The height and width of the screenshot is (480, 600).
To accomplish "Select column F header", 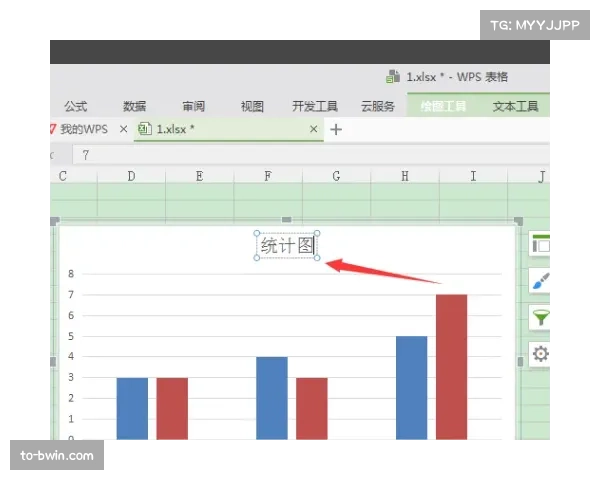I will (268, 177).
